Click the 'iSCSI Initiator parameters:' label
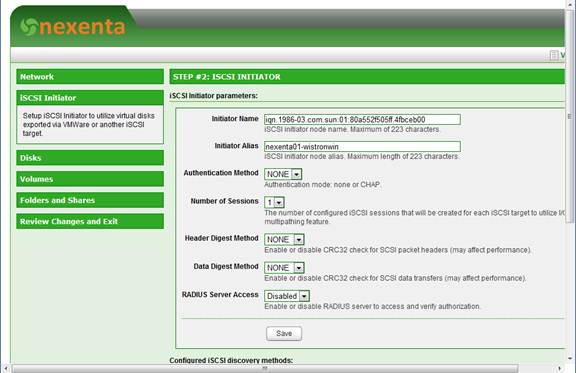 (x=213, y=96)
